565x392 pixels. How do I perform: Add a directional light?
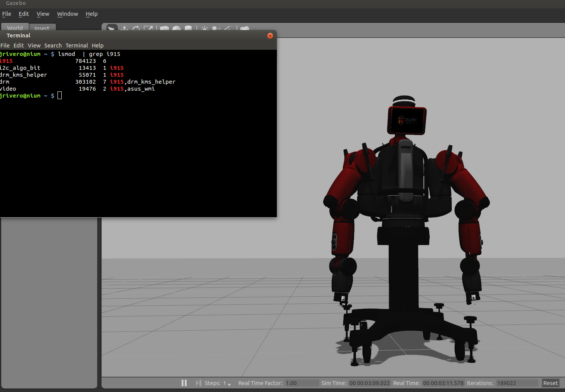click(x=228, y=29)
